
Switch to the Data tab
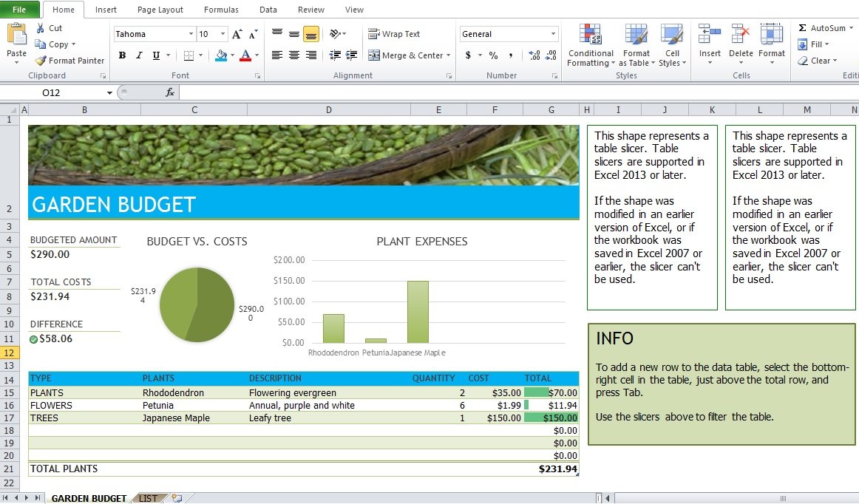[268, 10]
